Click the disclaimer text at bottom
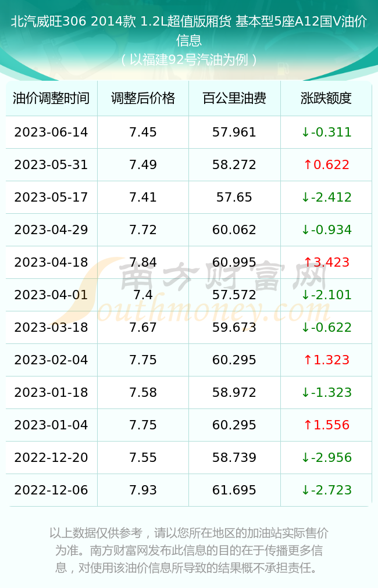This screenshot has height=588, width=378. pos(189,550)
